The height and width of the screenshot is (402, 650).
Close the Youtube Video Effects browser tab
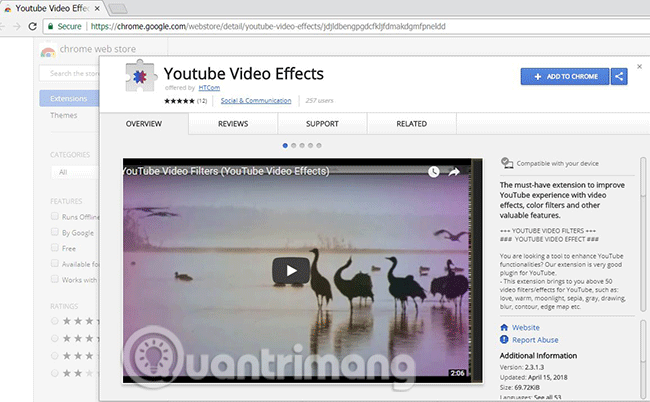pyautogui.click(x=97, y=8)
